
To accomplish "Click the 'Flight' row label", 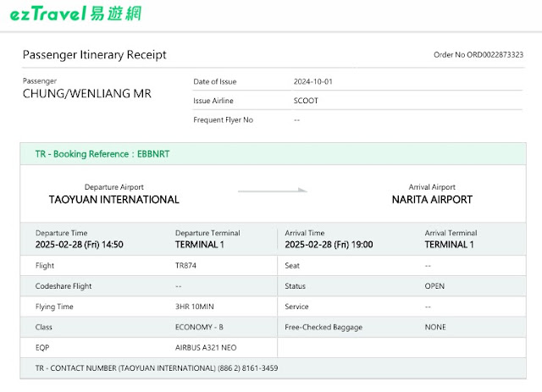I will coord(45,266).
